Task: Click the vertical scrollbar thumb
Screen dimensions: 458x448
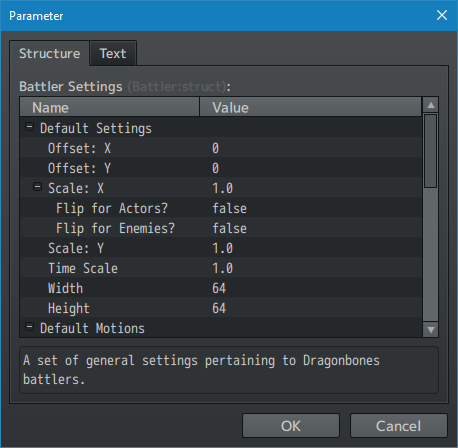Action: 431,151
